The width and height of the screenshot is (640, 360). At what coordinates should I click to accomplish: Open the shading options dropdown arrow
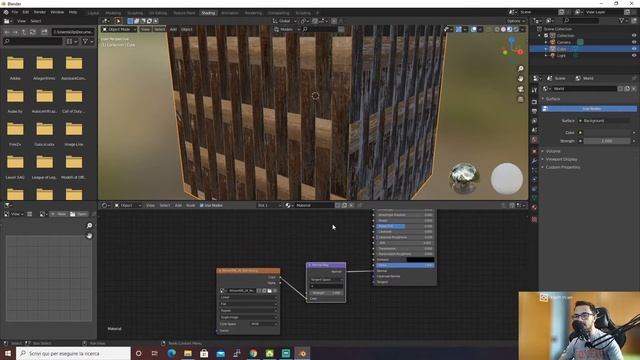(522, 29)
